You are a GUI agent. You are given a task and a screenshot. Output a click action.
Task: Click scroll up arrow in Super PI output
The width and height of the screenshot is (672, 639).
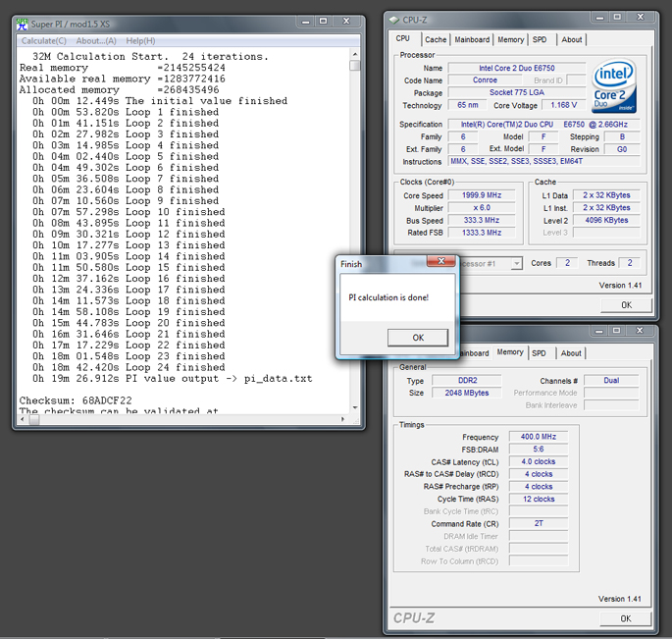click(355, 54)
